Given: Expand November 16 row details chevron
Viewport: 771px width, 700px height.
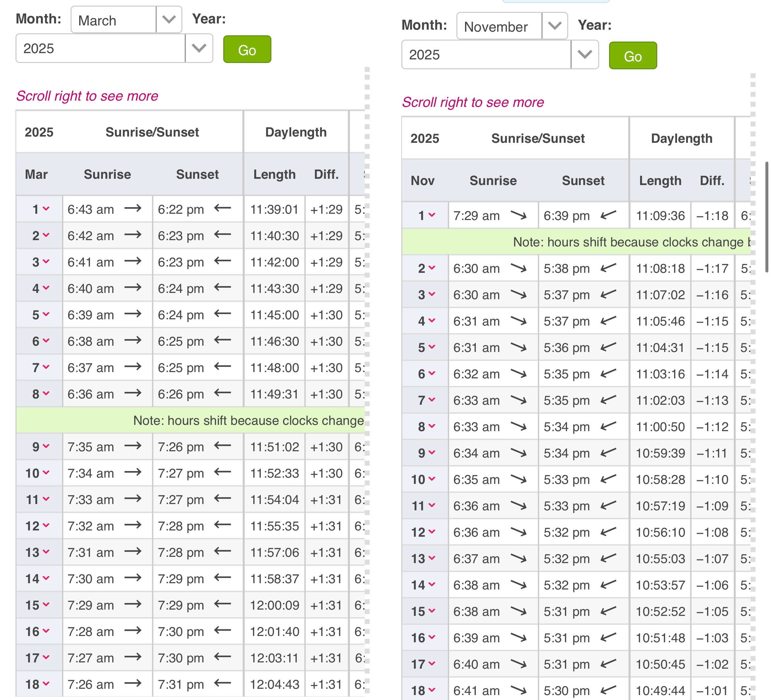Looking at the screenshot, I should click(x=432, y=637).
